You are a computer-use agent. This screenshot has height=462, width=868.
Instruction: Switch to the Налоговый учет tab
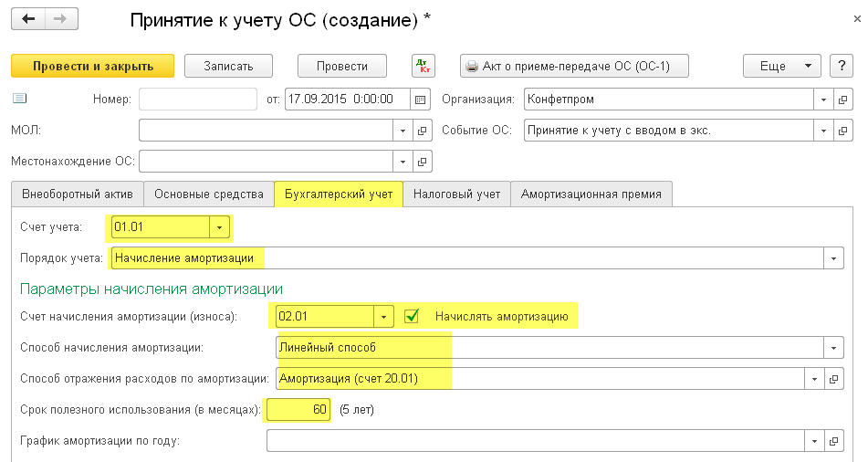coord(456,194)
